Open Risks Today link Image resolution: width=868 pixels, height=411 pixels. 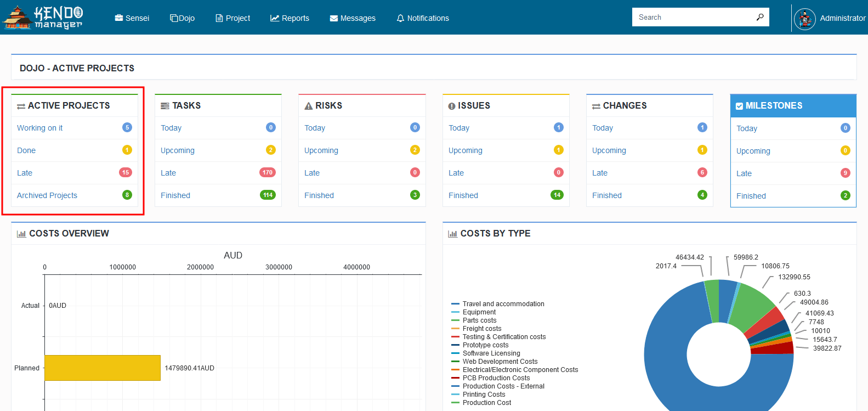coord(315,128)
